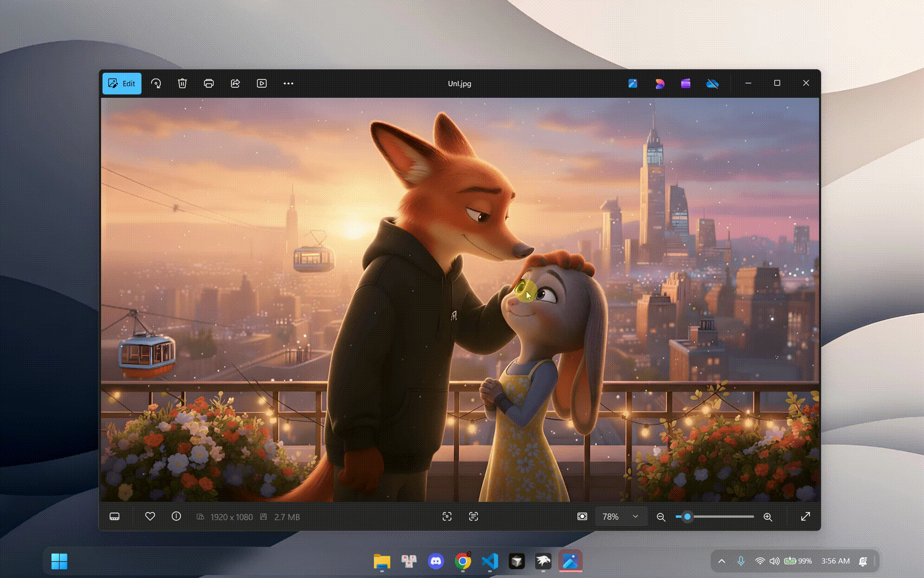Viewport: 924px width, 578px height.
Task: Toggle fit to window view
Action: [582, 516]
